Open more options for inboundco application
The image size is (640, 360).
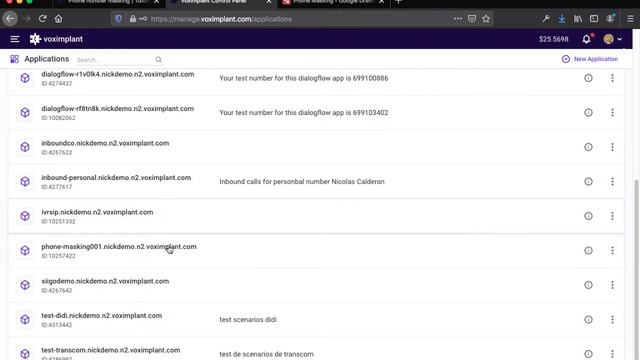click(612, 147)
